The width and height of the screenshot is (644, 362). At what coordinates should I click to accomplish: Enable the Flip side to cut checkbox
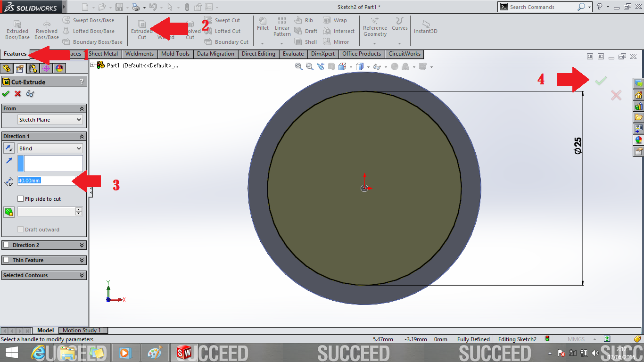point(20,198)
